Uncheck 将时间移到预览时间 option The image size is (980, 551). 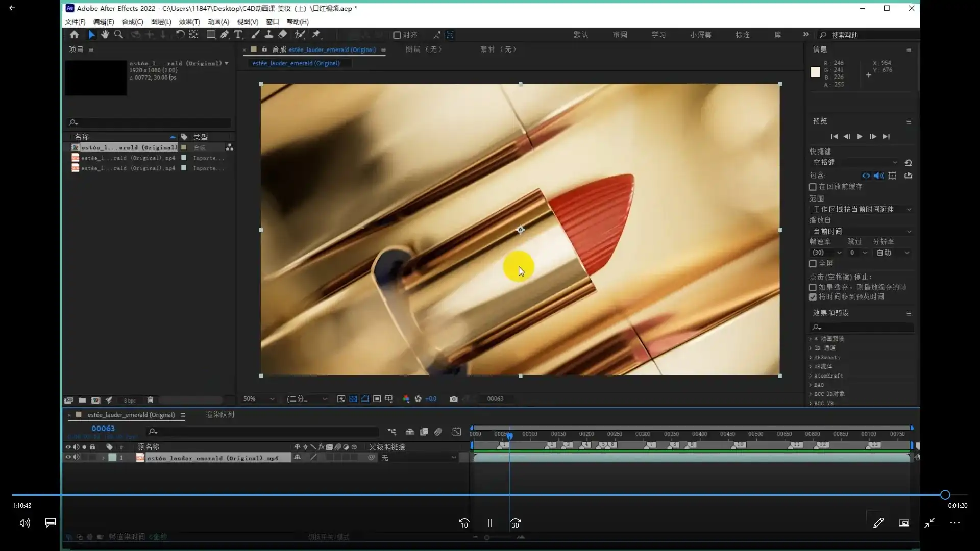point(813,297)
